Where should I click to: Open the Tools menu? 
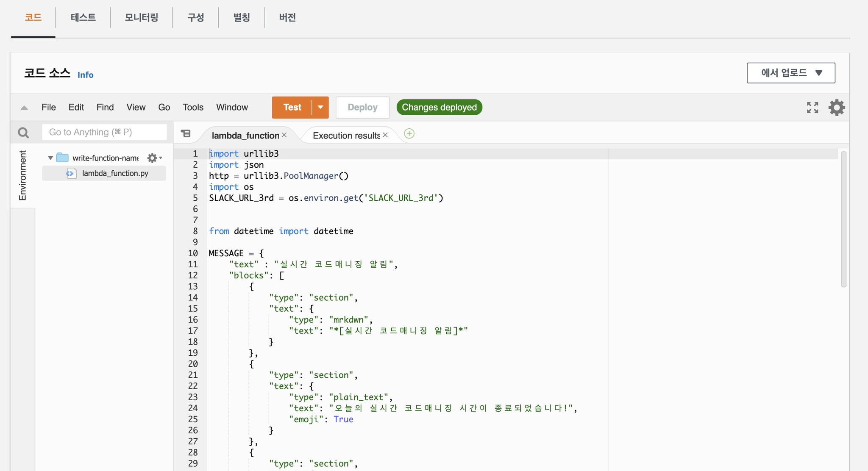[193, 108]
